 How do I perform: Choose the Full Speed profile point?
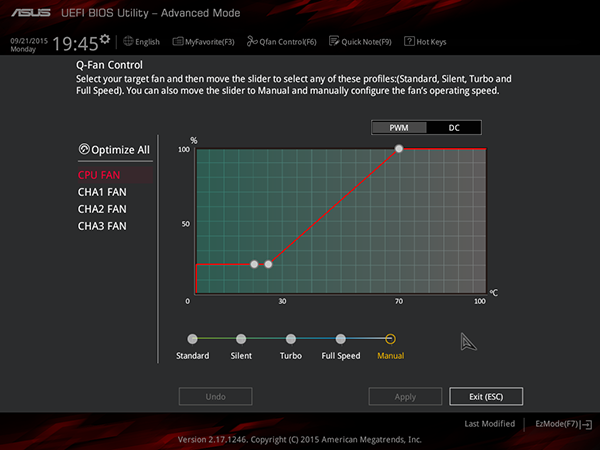(x=341, y=339)
